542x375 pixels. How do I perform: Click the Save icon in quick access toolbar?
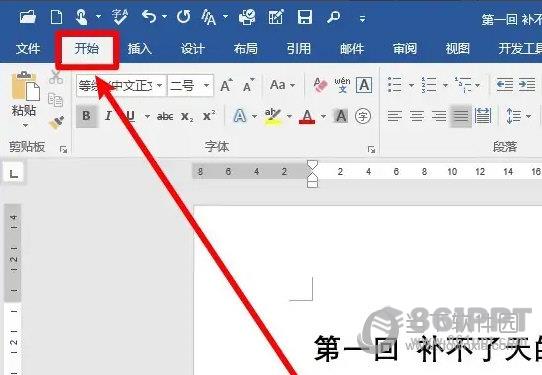pos(305,17)
